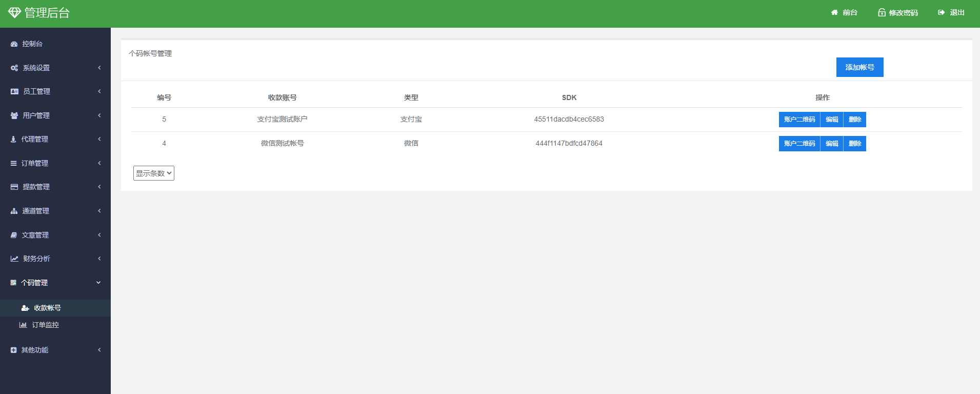Expand the 文章管理 chevron
This screenshot has height=394, width=980.
[99, 235]
